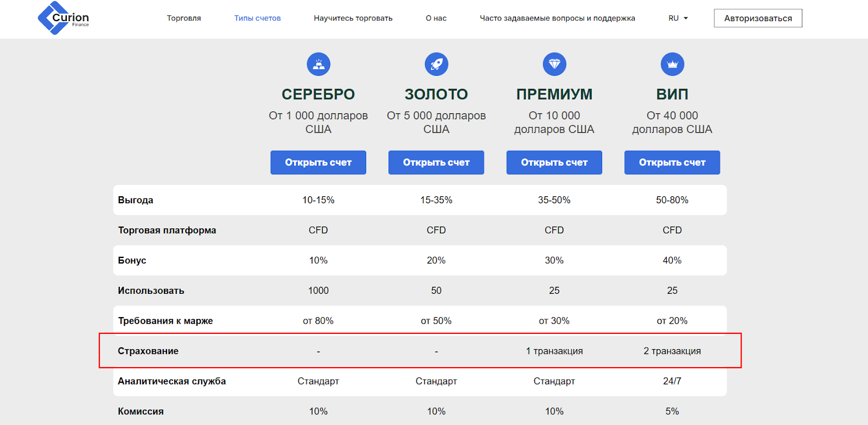The height and width of the screenshot is (425, 868).
Task: Open the О нас page
Action: pyautogui.click(x=436, y=18)
